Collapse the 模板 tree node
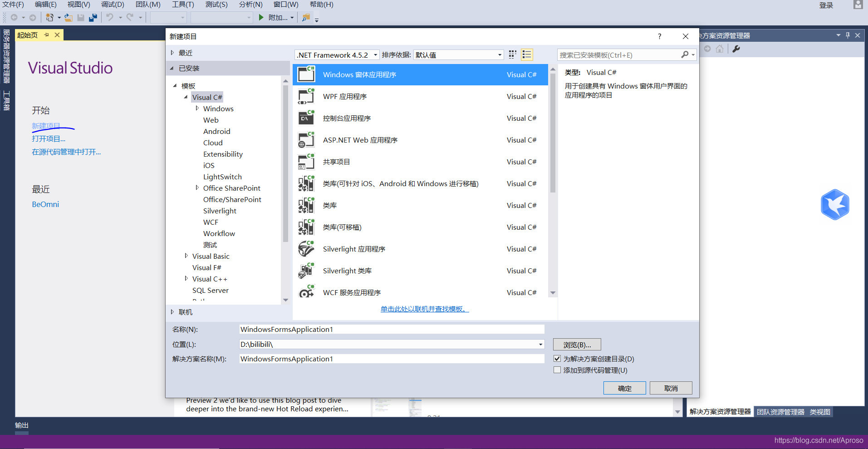Image resolution: width=868 pixels, height=449 pixels. 175,86
